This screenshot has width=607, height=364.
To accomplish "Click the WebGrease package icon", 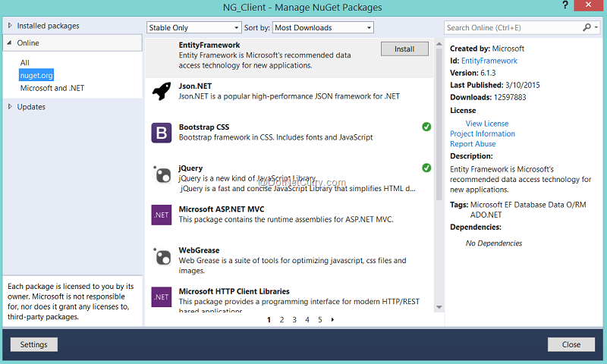I will (x=162, y=256).
